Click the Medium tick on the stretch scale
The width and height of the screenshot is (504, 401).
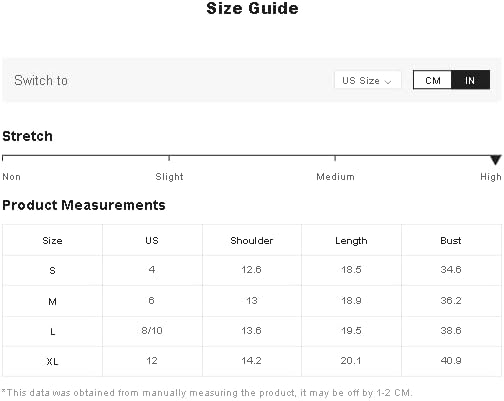pos(335,158)
